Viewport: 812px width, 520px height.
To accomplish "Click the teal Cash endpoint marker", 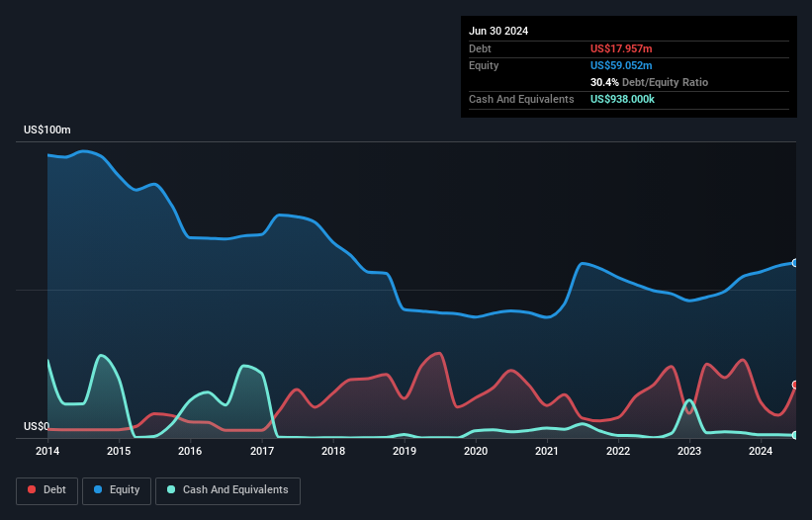I will pyautogui.click(x=795, y=435).
